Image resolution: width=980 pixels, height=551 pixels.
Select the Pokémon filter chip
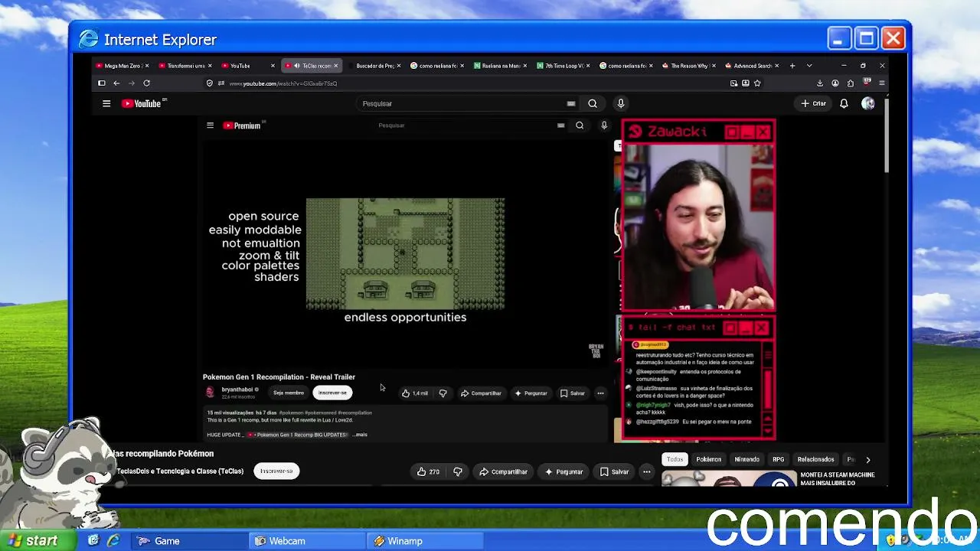708,459
